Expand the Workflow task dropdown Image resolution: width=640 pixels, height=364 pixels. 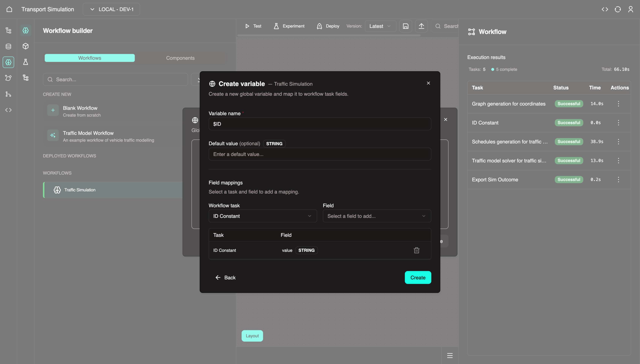[263, 216]
